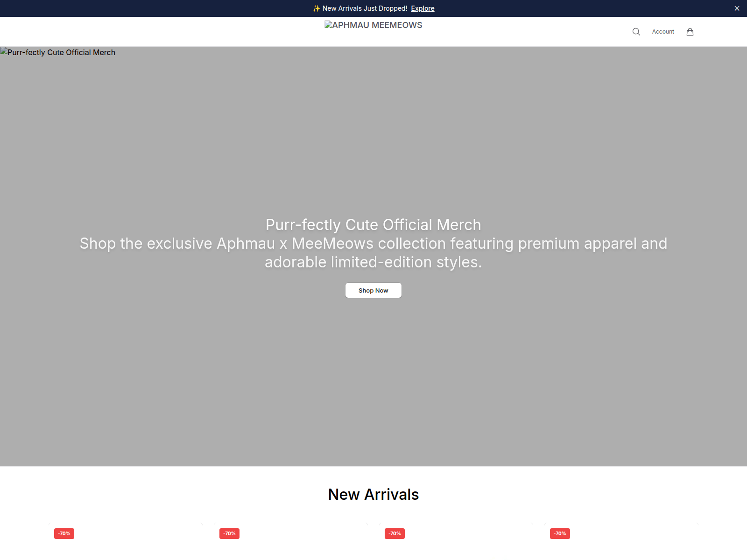747x560 pixels.
Task: Click the Shop Now button
Action: pyautogui.click(x=373, y=290)
